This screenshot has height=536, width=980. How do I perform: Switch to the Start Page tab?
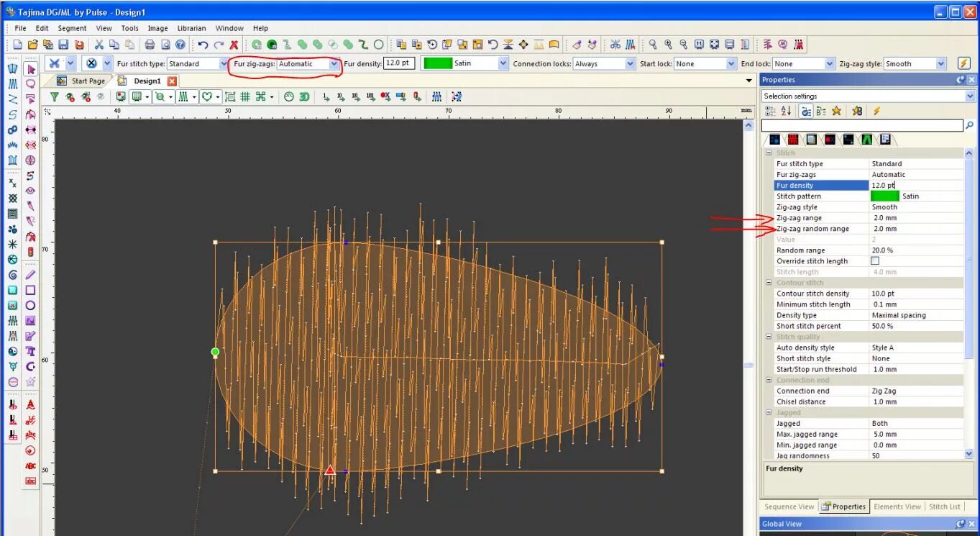(81, 81)
